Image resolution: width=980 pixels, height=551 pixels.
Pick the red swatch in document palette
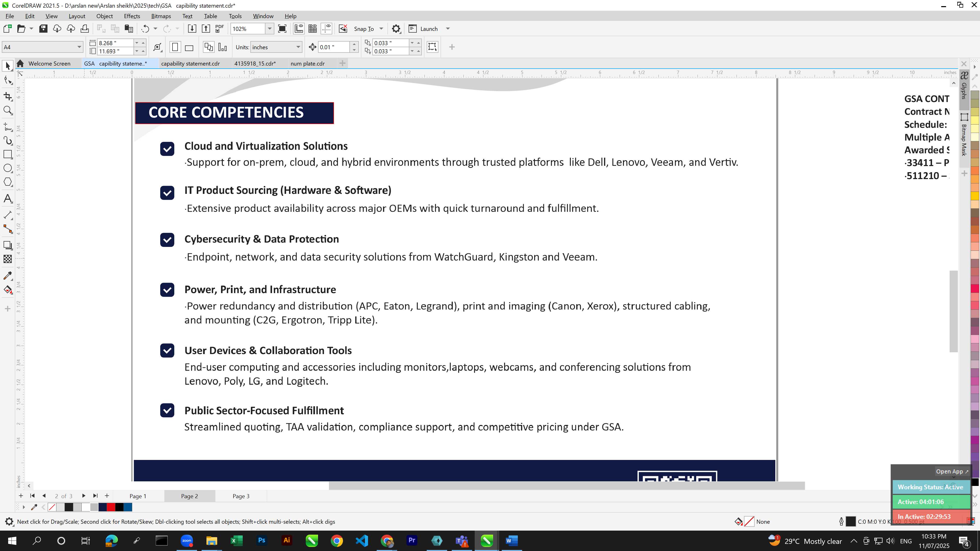[111, 507]
